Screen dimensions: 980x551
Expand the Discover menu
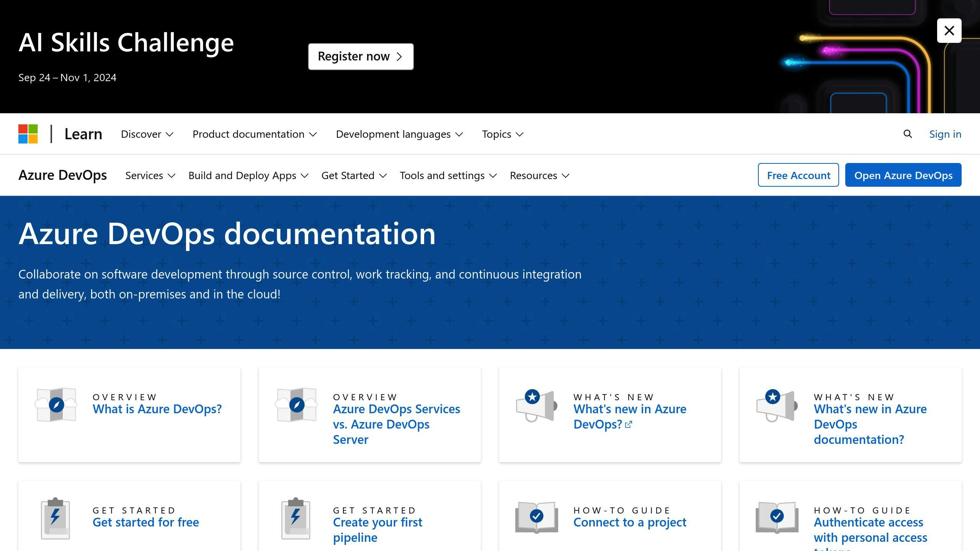tap(147, 134)
